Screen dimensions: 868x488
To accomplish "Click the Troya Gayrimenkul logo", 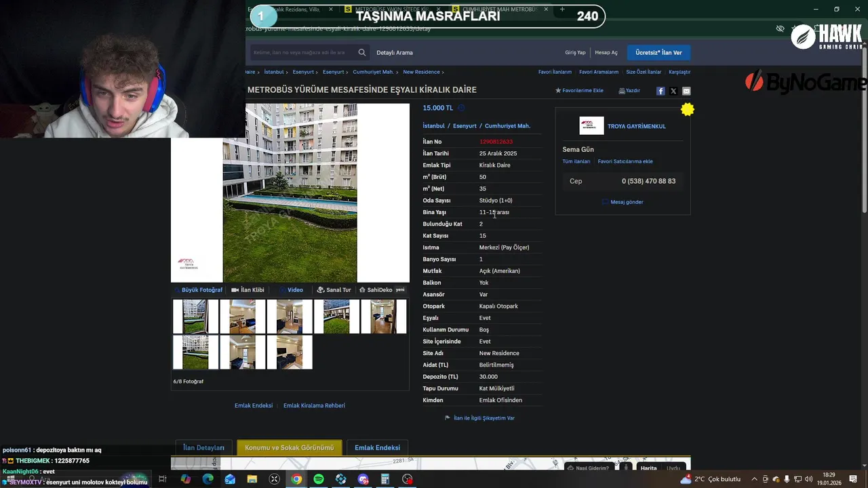I will 591,126.
